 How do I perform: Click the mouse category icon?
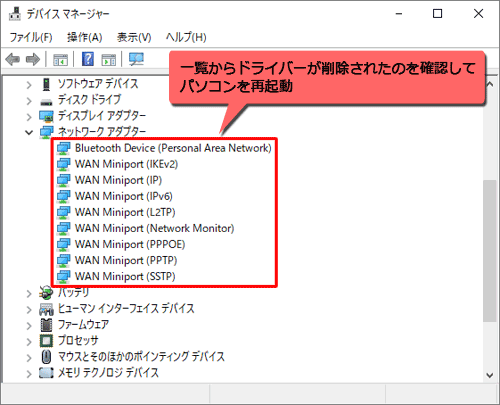point(46,357)
